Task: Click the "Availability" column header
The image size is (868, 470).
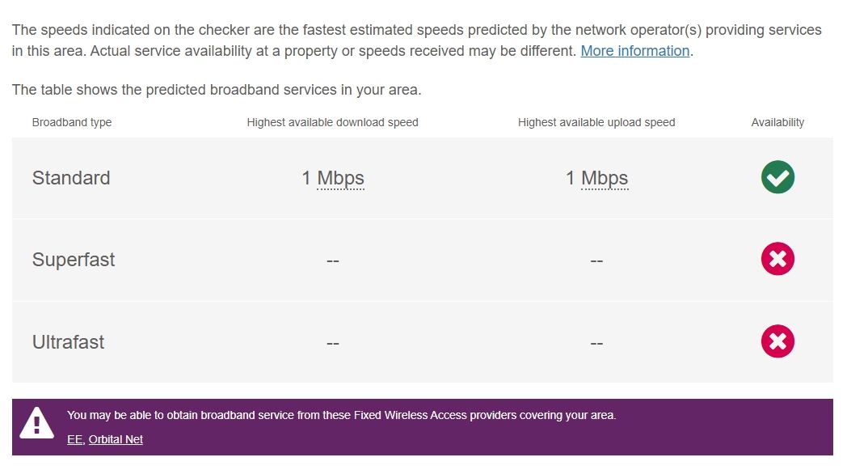Action: click(777, 122)
